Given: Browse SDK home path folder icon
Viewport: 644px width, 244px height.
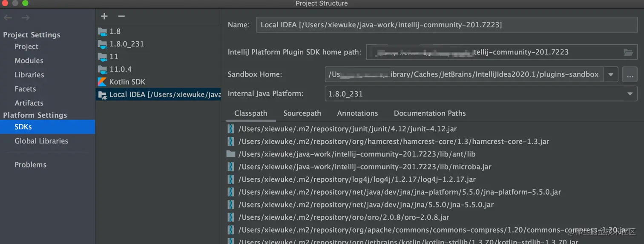Looking at the screenshot, I should [628, 52].
